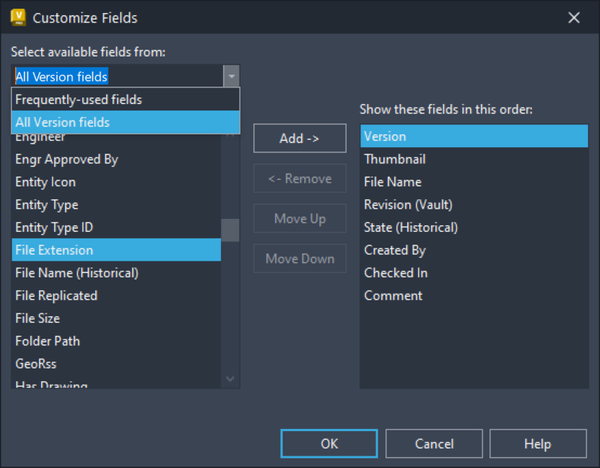Screen dimensions: 600x468
Task: Select Revision (Vault) in shown fields
Action: [x=410, y=204]
